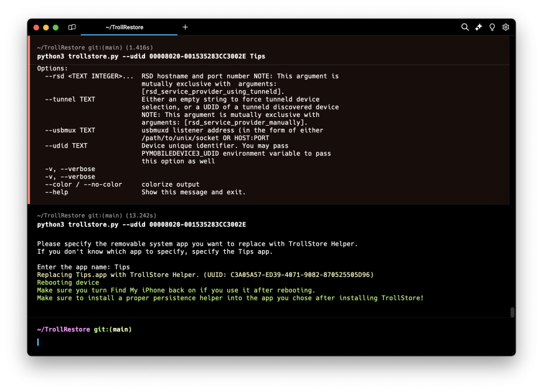Click the vertical scrollbar thumb
This screenshot has width=543, height=392.
(x=512, y=312)
